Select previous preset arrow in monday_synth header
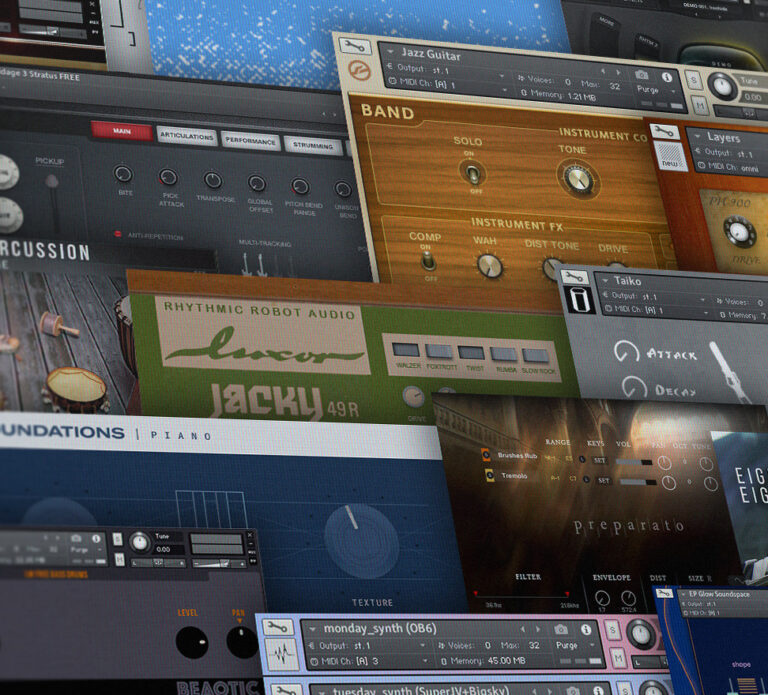 (x=523, y=629)
